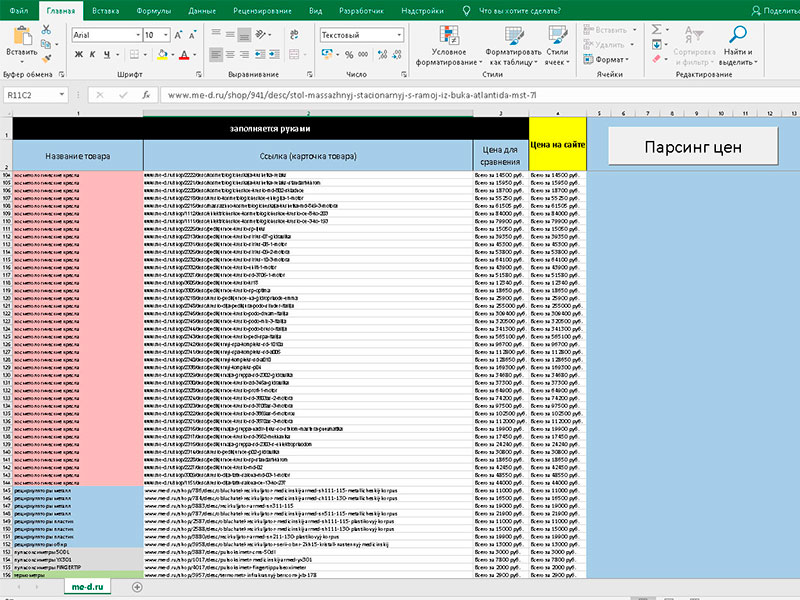This screenshot has height=600, width=800.
Task: Expand the number format Текстовый dropdown
Action: click(x=399, y=35)
